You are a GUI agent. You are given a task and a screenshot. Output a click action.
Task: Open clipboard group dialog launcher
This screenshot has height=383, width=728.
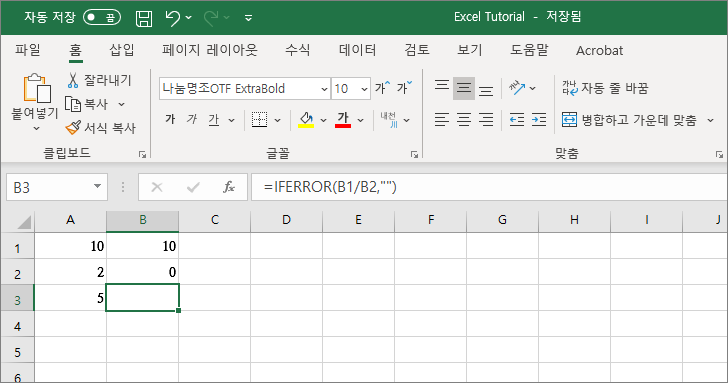tap(143, 154)
